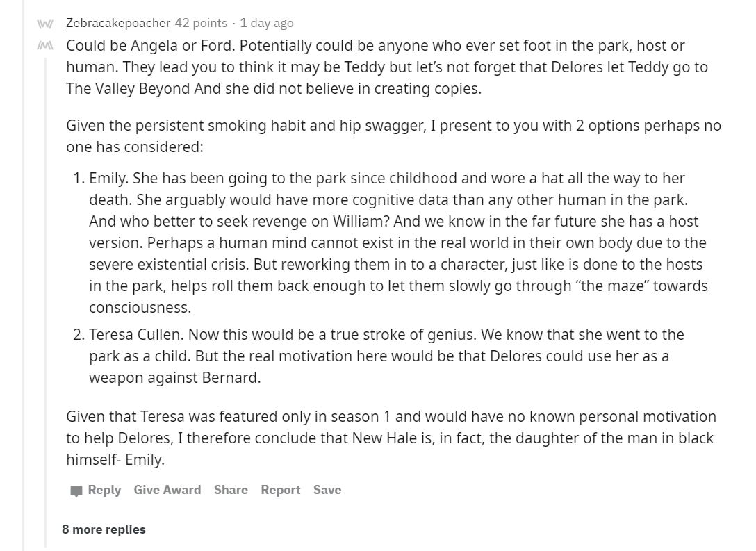
Task: Click the '42 points' score text
Action: pyautogui.click(x=201, y=23)
